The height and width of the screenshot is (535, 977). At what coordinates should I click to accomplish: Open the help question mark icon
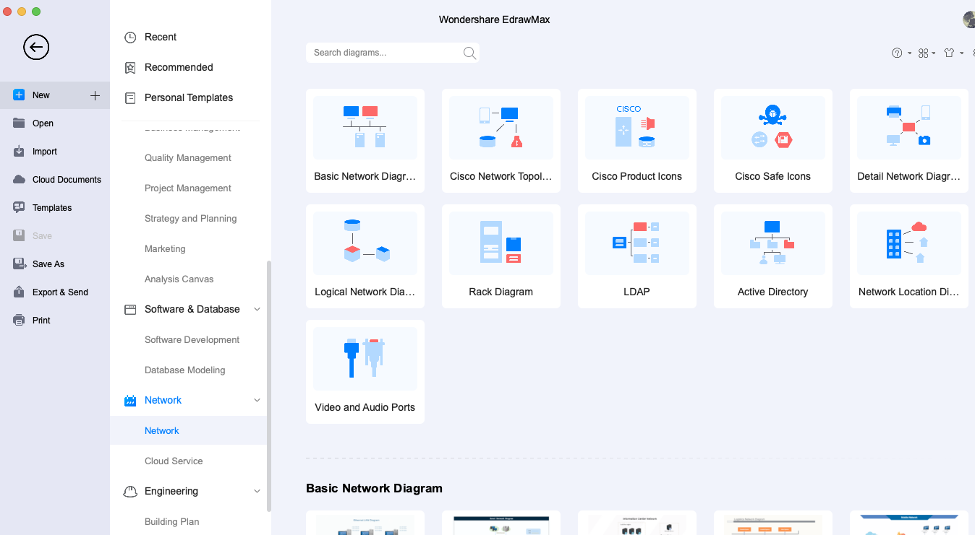tap(897, 53)
